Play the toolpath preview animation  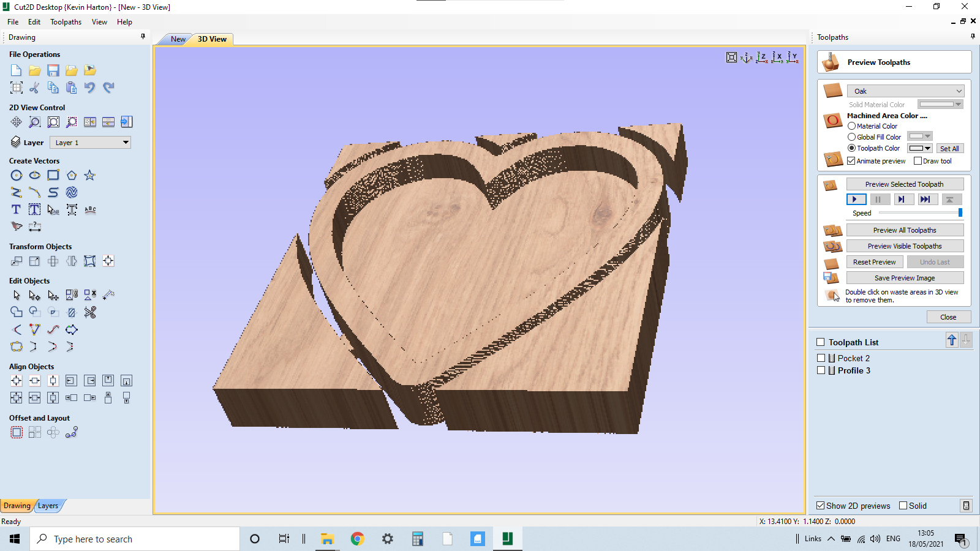[856, 199]
